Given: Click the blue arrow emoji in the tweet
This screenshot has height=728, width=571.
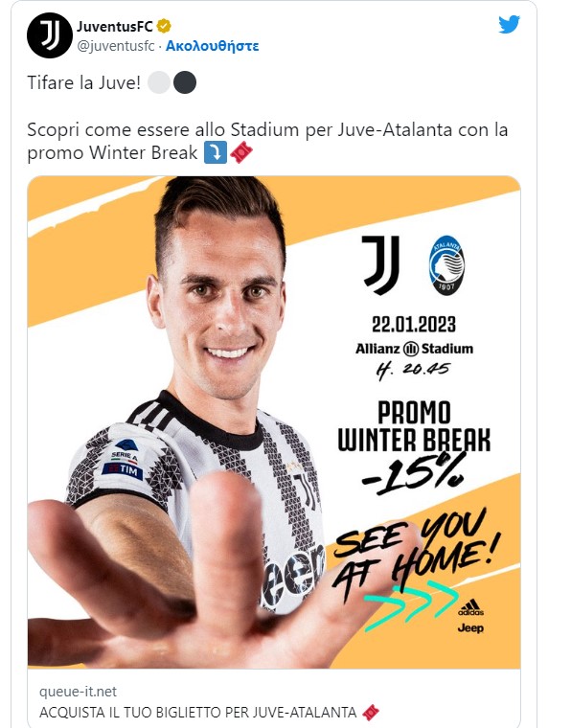Looking at the screenshot, I should [216, 152].
